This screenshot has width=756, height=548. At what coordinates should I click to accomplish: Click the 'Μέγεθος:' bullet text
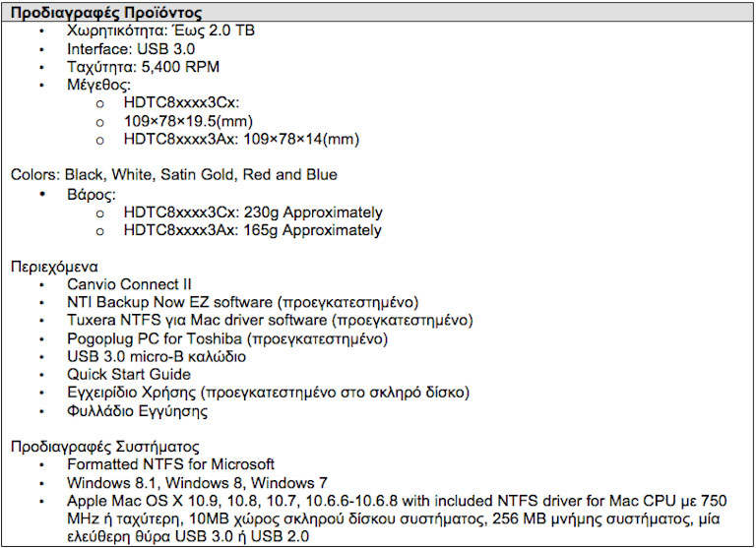[x=98, y=86]
